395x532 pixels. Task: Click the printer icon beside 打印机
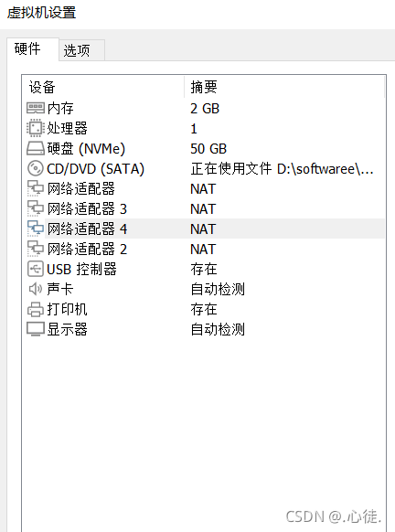point(36,309)
